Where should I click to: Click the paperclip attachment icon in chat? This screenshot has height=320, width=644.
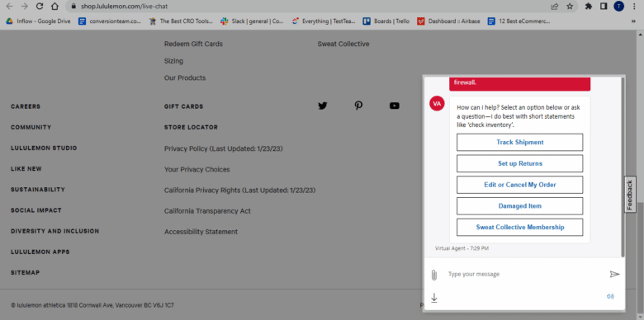(434, 275)
